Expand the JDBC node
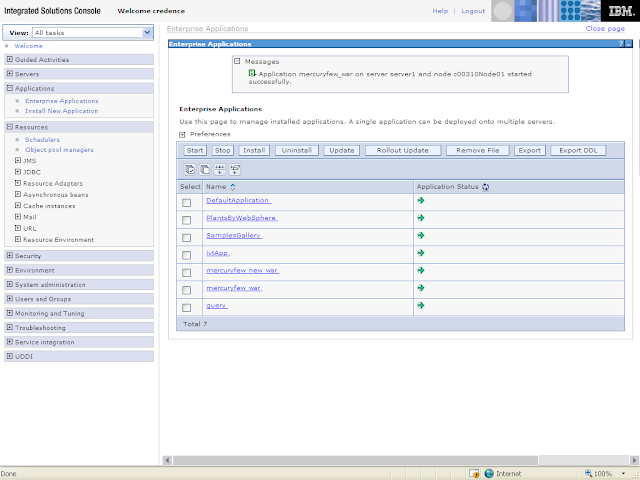 [18, 172]
